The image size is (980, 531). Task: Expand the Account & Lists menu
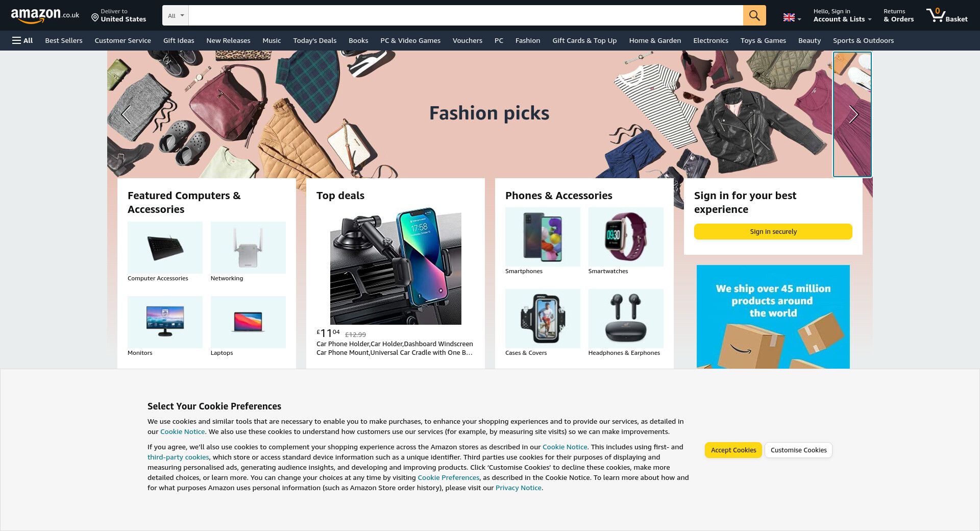(x=842, y=15)
